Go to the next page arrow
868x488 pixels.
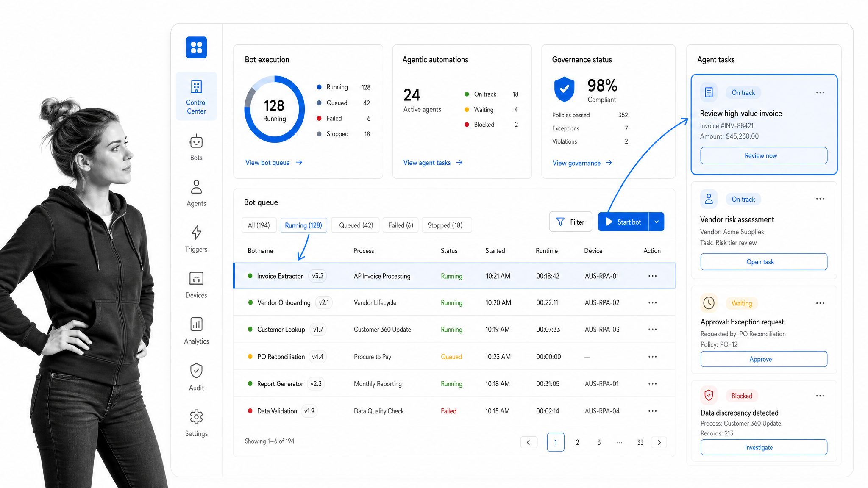point(659,442)
